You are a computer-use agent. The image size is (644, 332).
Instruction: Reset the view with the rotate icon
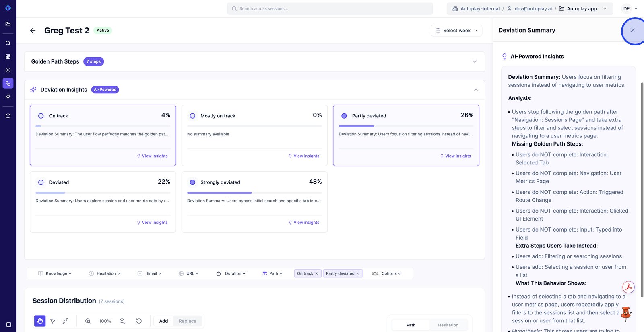[139, 321]
